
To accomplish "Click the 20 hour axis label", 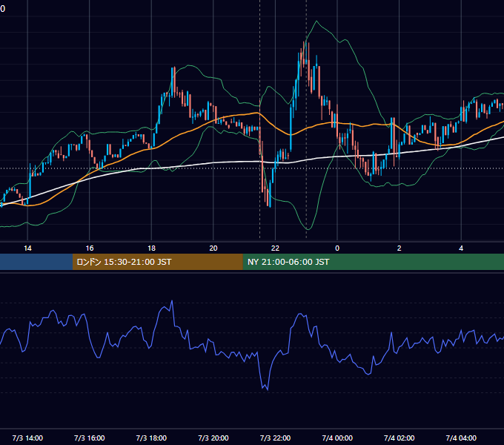I will click(x=213, y=248).
